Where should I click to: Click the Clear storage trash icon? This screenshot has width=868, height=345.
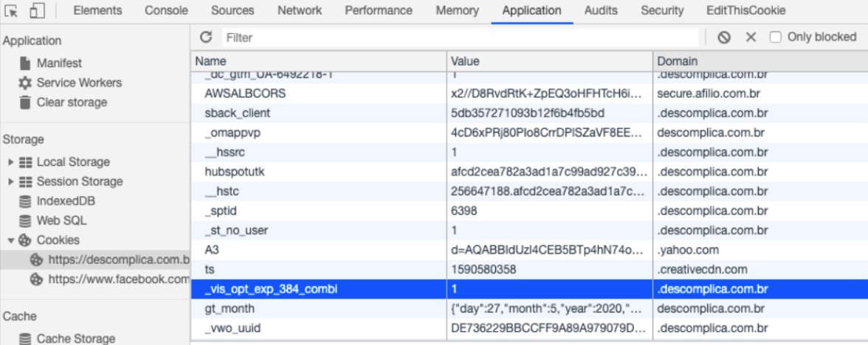click(x=25, y=102)
